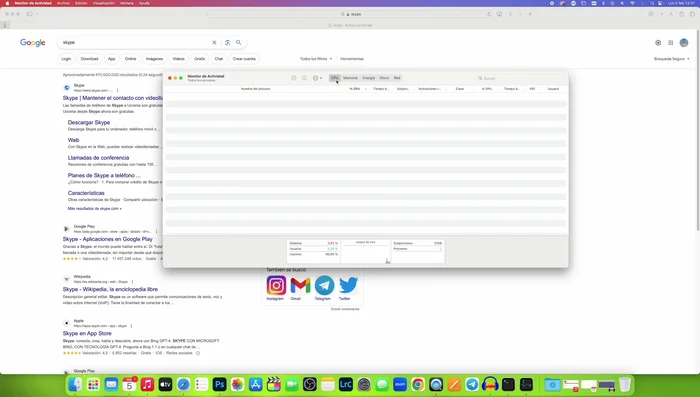Open the Archivo menu
The width and height of the screenshot is (700, 397).
(x=63, y=3)
